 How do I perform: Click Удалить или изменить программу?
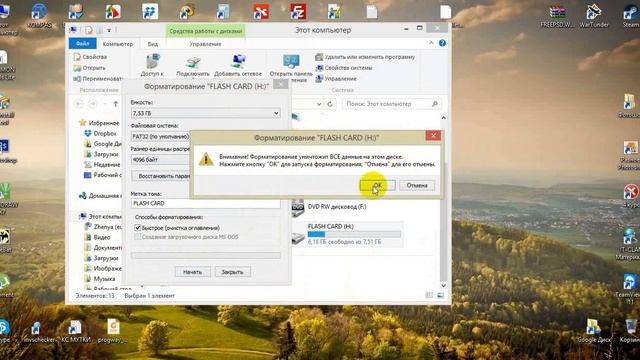(365, 57)
